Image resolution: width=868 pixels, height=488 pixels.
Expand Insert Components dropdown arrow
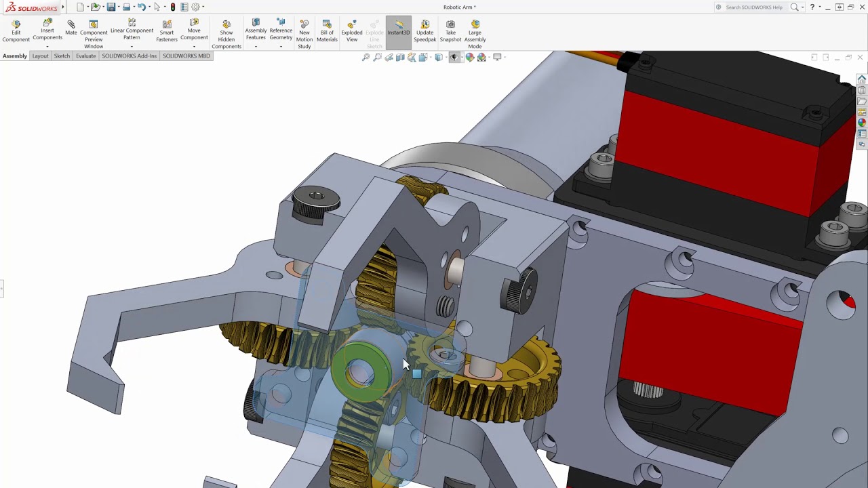(47, 47)
